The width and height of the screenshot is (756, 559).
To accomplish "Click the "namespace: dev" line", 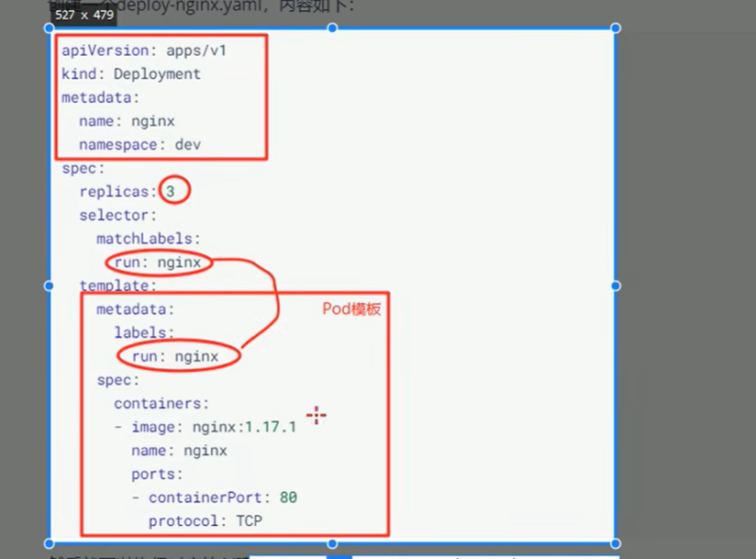I will click(139, 145).
